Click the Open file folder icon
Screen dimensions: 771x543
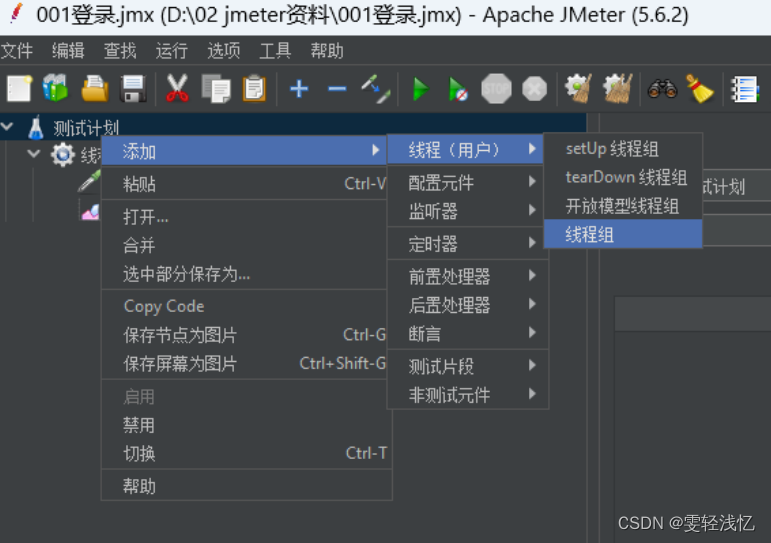(x=95, y=89)
